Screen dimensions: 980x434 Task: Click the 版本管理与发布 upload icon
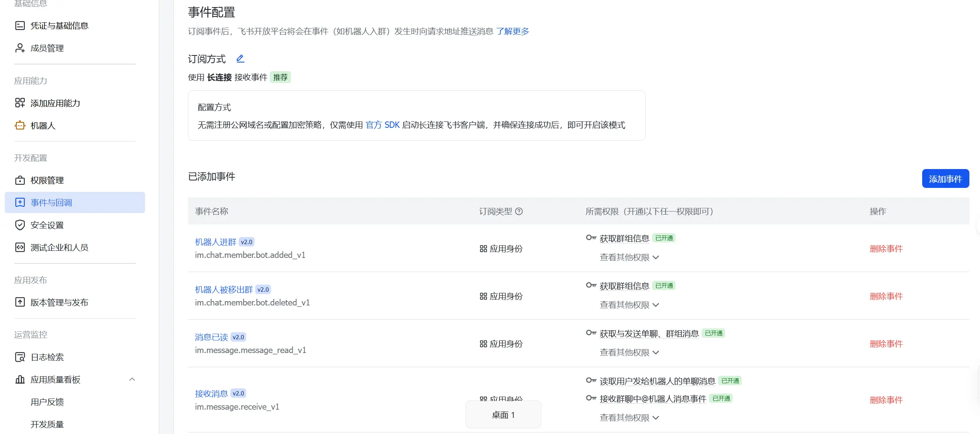[x=20, y=302]
